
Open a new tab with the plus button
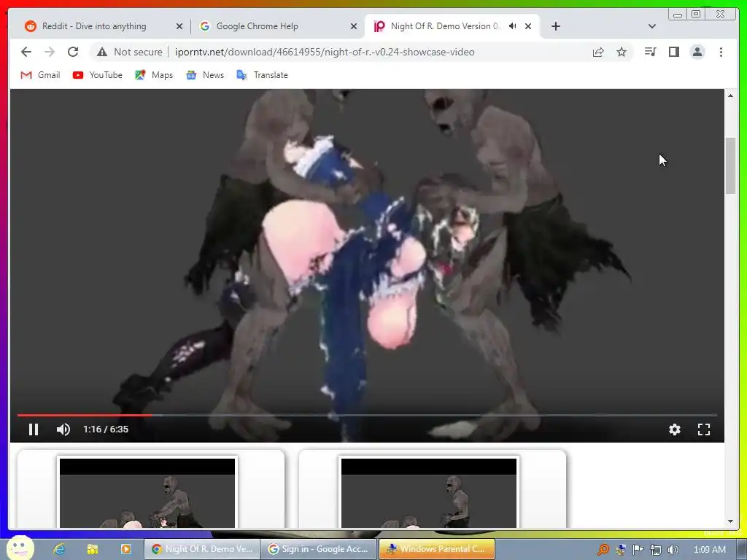point(555,26)
